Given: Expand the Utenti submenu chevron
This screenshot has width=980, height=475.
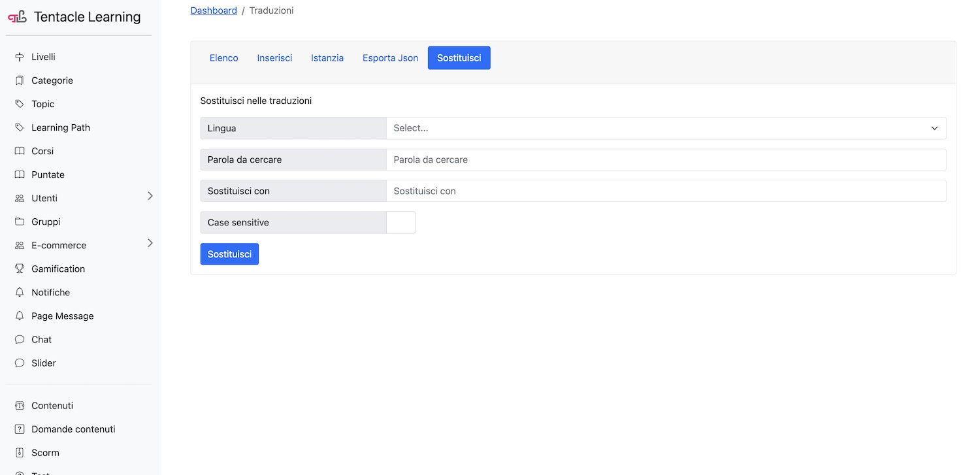Looking at the screenshot, I should click(x=150, y=196).
